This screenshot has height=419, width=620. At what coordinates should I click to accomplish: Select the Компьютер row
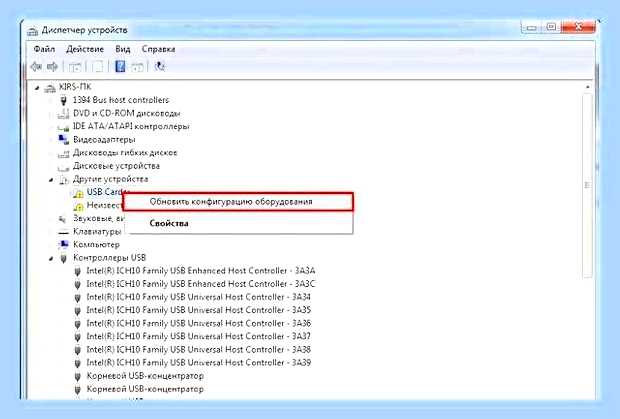[96, 245]
